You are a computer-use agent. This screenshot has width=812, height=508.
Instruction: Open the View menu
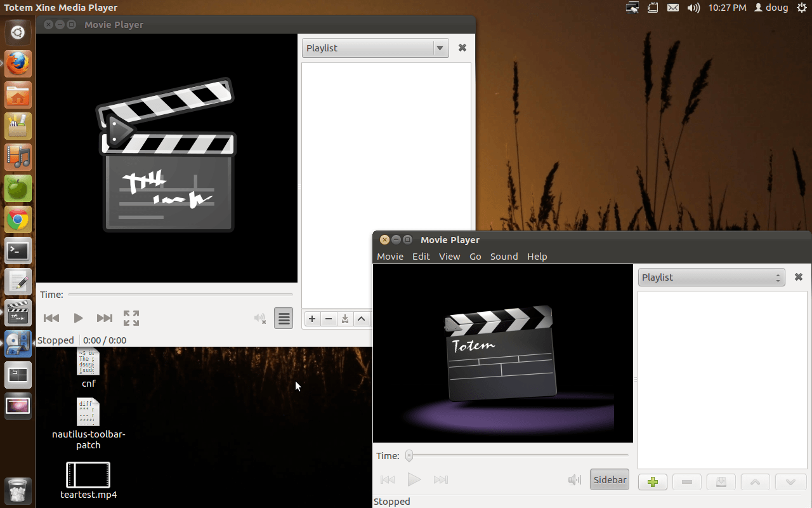click(x=449, y=257)
